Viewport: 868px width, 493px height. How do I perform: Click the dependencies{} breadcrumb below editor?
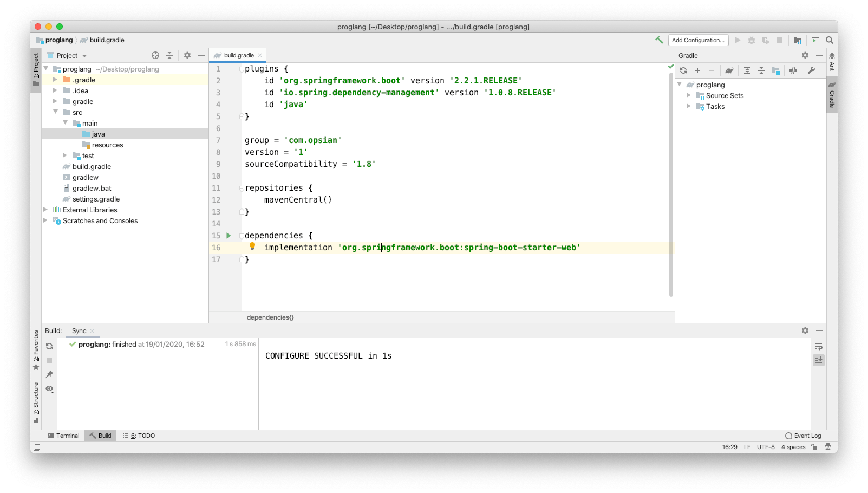coord(270,317)
